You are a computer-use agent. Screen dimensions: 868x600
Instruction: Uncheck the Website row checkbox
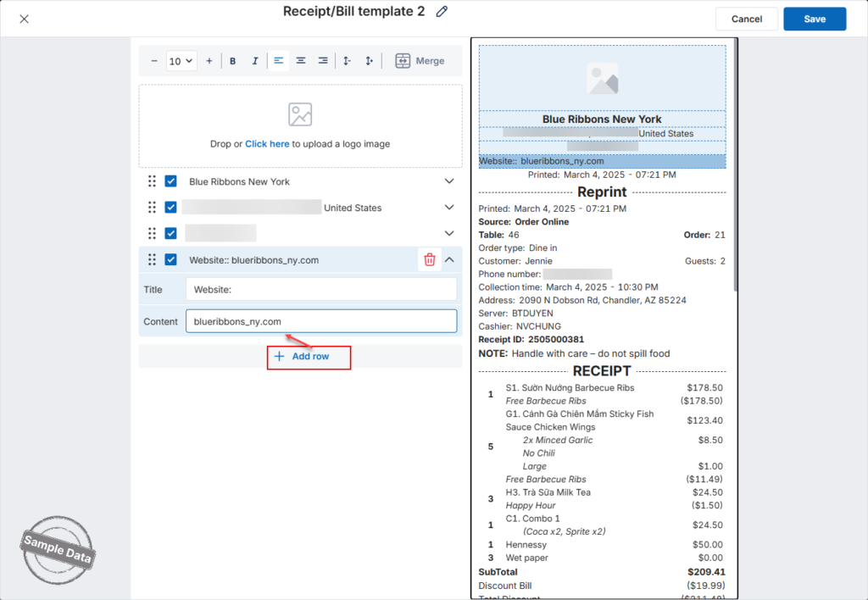click(171, 259)
